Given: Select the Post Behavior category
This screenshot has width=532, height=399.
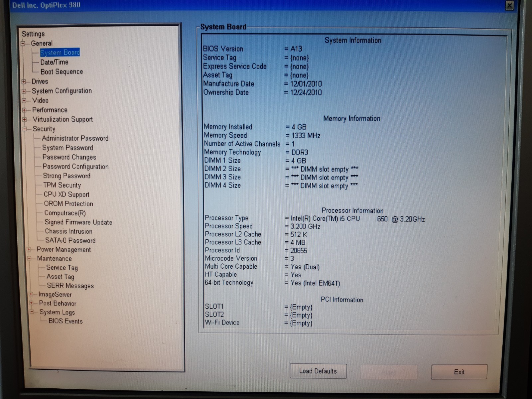Looking at the screenshot, I should point(58,303).
